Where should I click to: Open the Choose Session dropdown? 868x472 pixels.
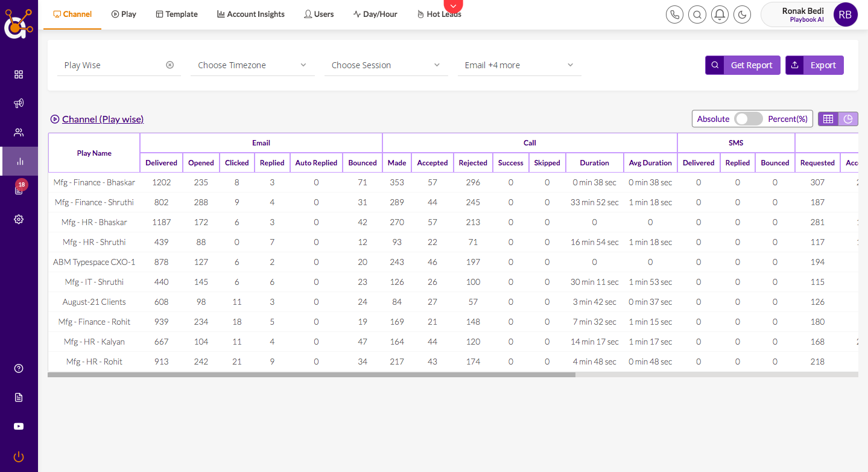click(386, 65)
